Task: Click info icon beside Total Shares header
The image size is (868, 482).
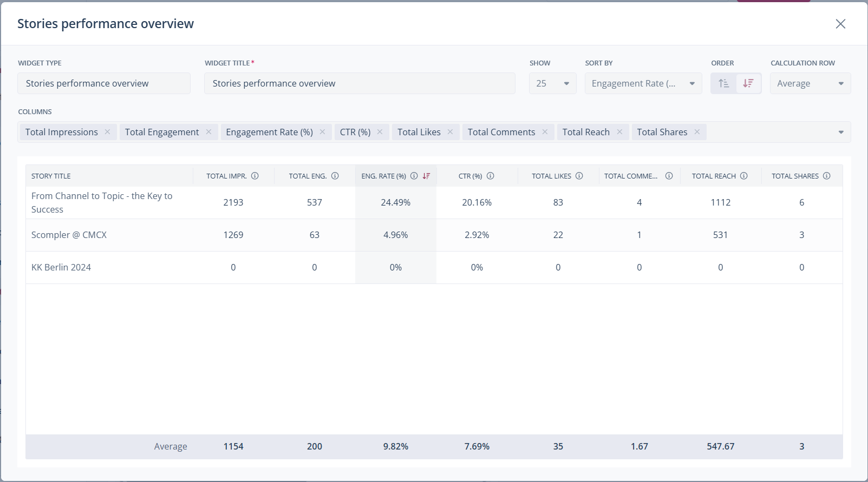Action: coord(826,176)
